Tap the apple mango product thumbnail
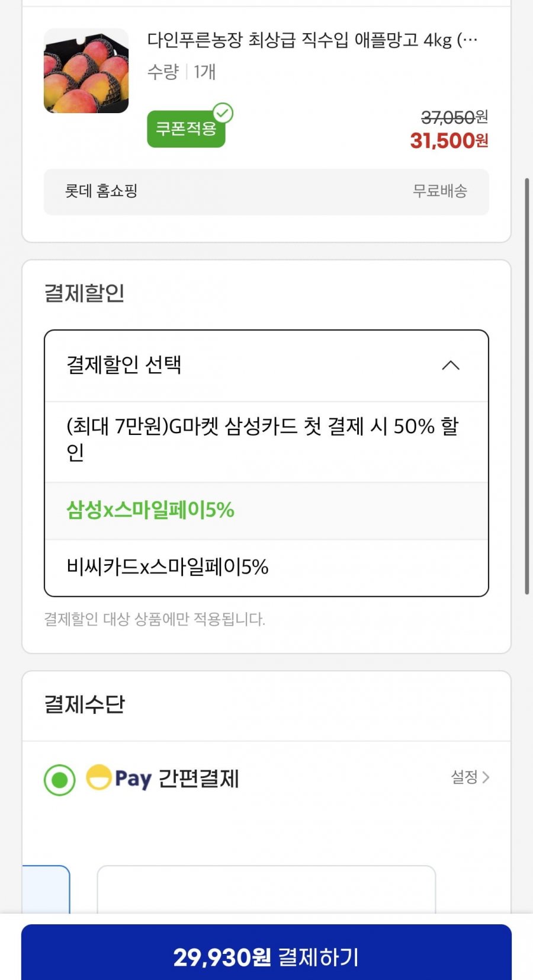Screen dimensions: 533x980 (86, 71)
